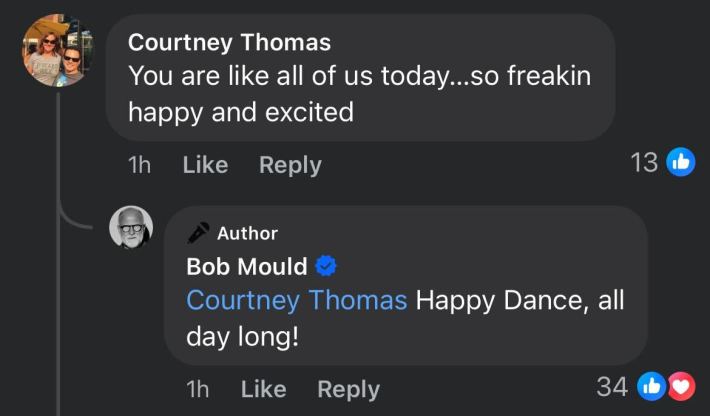Screen dimensions: 710x416
Task: Open Courtney Thomas's profile picture
Action: pos(59,50)
